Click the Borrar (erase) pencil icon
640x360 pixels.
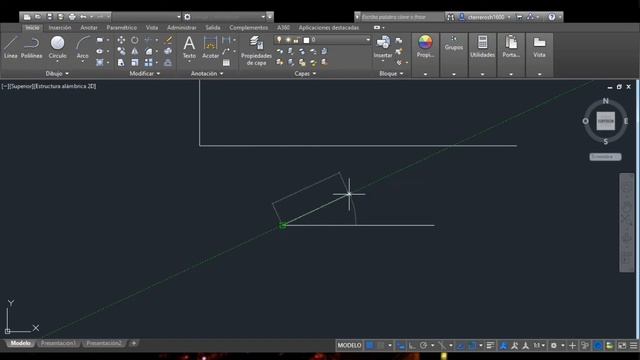(x=168, y=40)
